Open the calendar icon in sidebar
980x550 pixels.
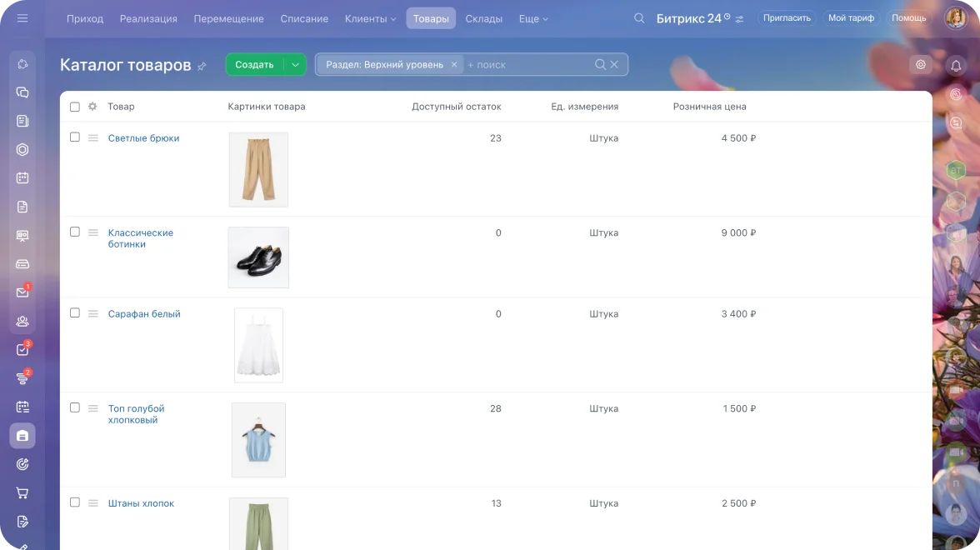click(x=22, y=178)
